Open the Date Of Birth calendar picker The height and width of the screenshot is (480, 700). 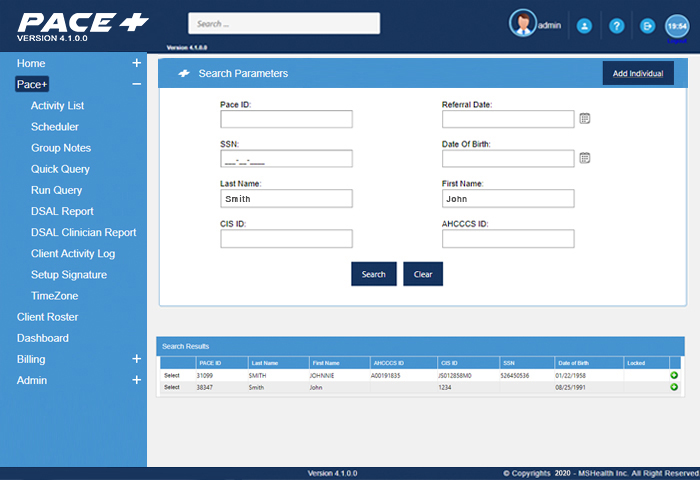point(584,158)
